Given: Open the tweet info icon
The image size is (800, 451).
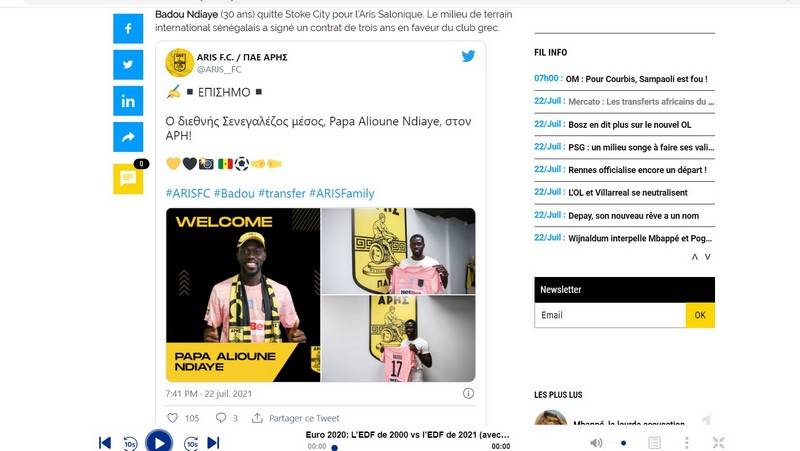Looking at the screenshot, I should coord(468,393).
